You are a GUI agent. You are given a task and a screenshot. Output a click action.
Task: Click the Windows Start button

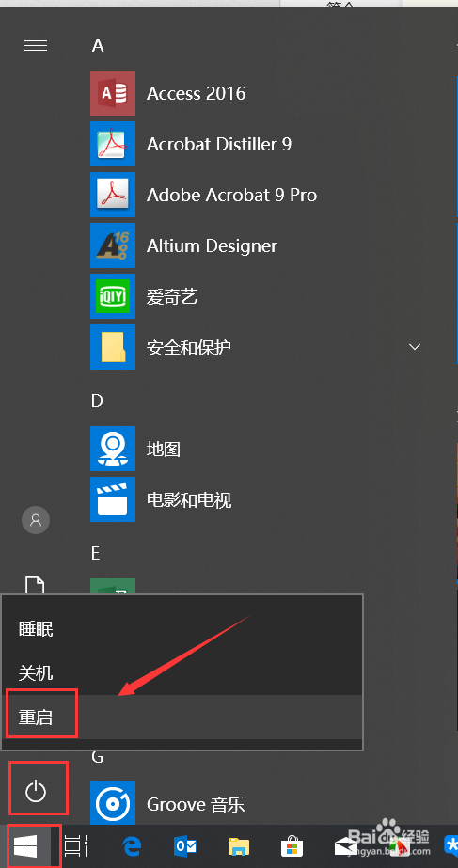tap(25, 845)
